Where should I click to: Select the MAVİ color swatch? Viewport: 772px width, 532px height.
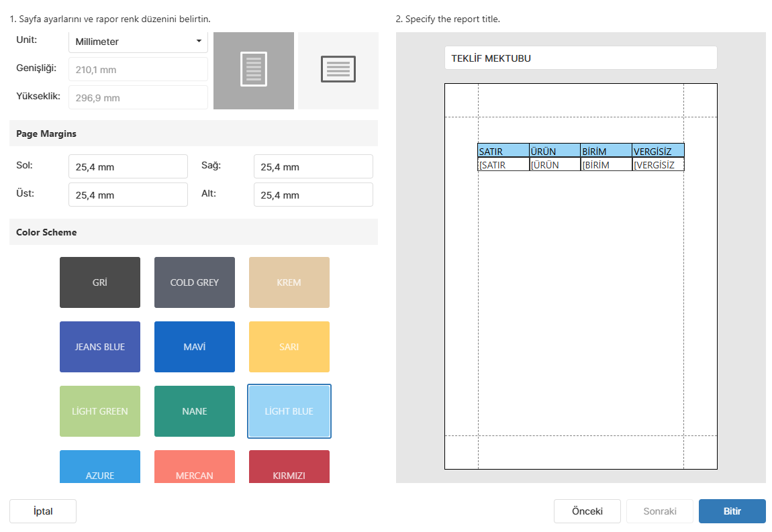[x=195, y=347]
